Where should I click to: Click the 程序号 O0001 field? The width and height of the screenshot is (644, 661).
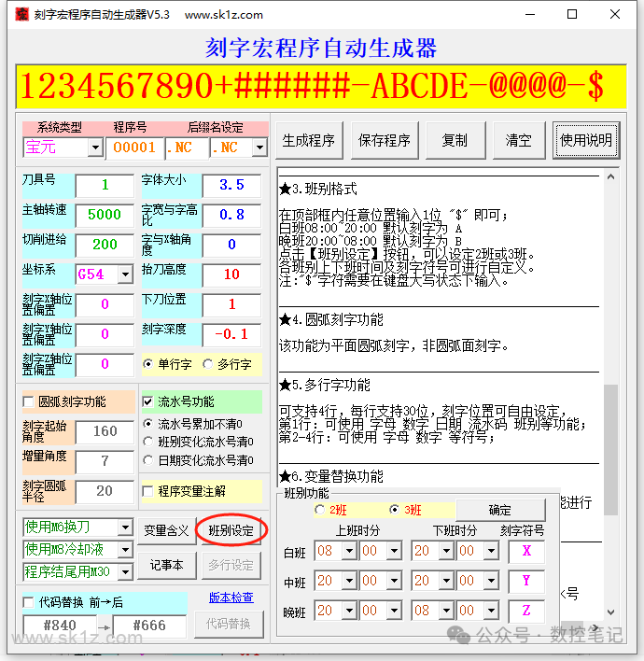point(134,148)
